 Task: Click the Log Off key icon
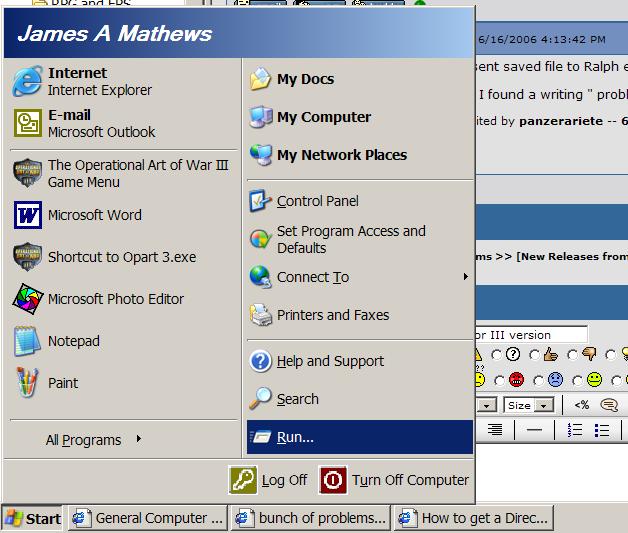point(243,480)
